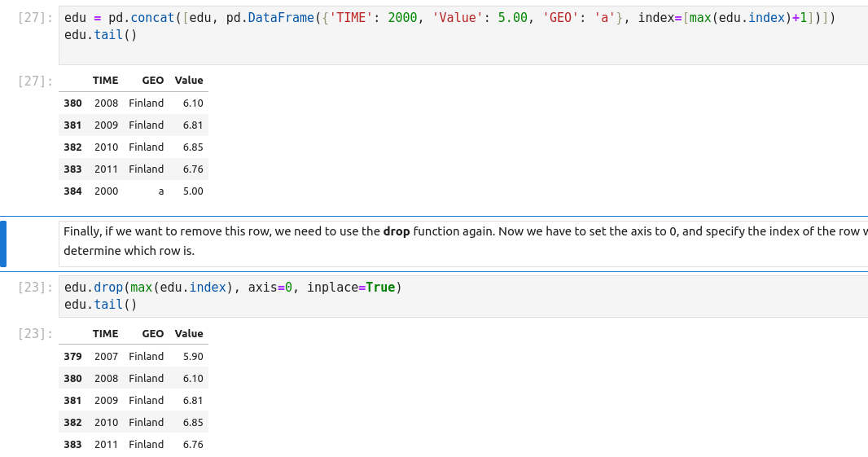The image size is (868, 457).
Task: Click the GEO cell containing 'a'
Action: tap(160, 191)
